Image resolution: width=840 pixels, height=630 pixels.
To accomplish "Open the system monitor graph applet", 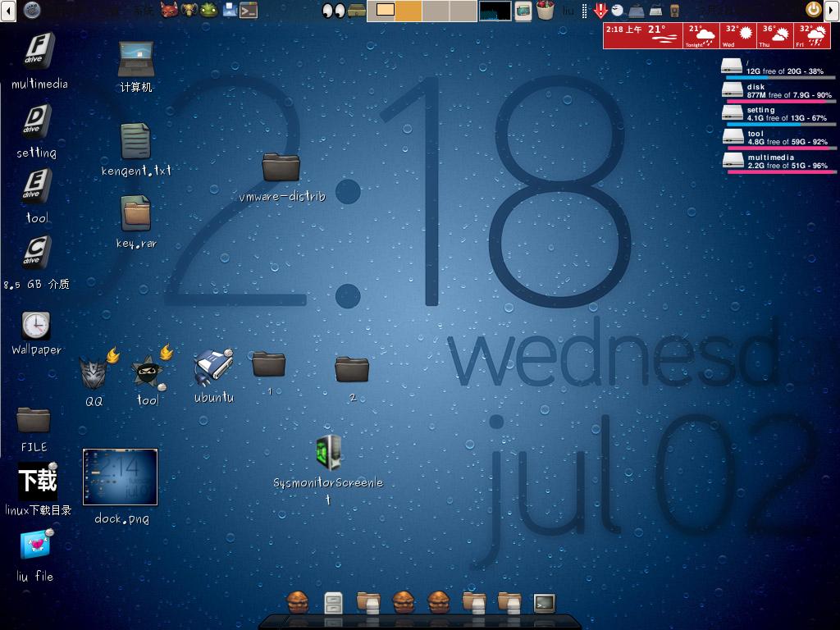I will [495, 11].
